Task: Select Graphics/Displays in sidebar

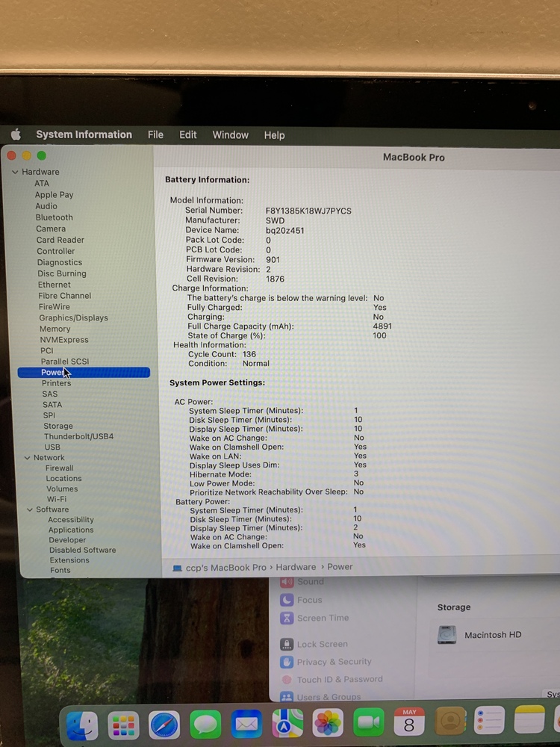Action: (73, 317)
